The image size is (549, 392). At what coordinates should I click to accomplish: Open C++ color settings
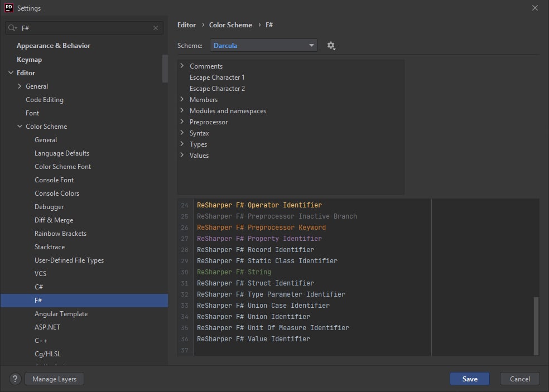(x=41, y=341)
